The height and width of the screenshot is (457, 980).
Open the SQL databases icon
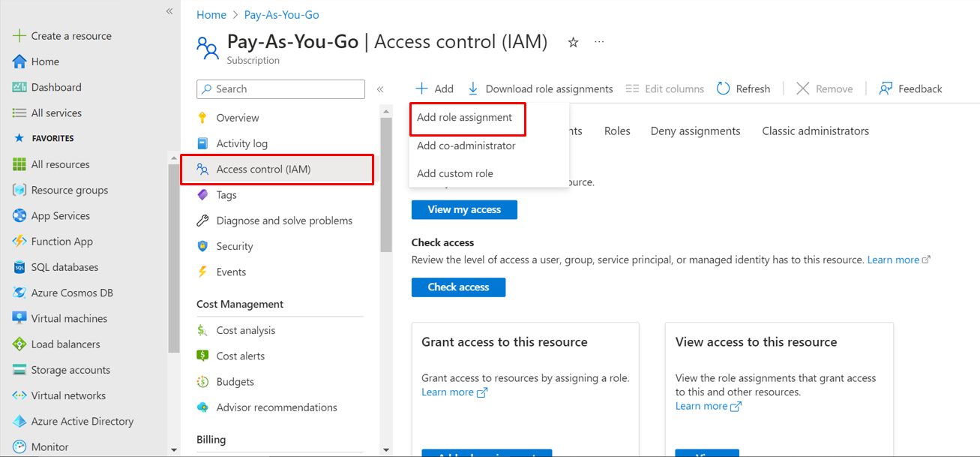(x=19, y=267)
